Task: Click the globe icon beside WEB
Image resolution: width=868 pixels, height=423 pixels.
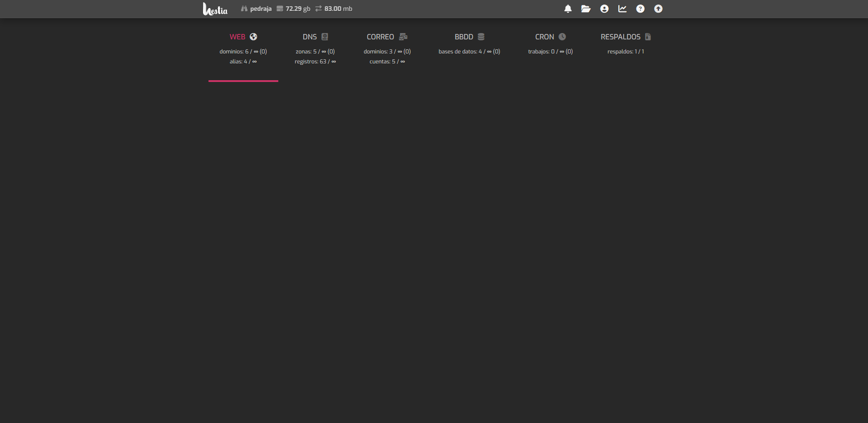Action: (x=253, y=37)
